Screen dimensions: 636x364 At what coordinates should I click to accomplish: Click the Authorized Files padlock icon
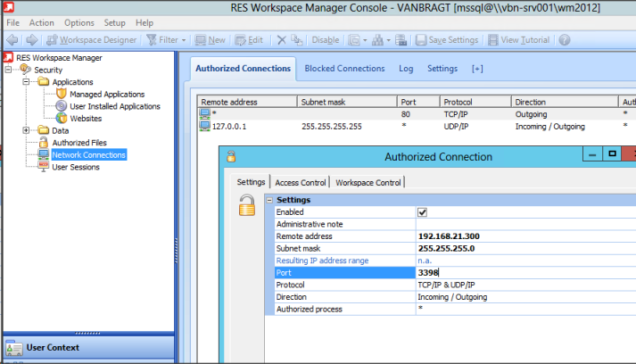[x=44, y=143]
